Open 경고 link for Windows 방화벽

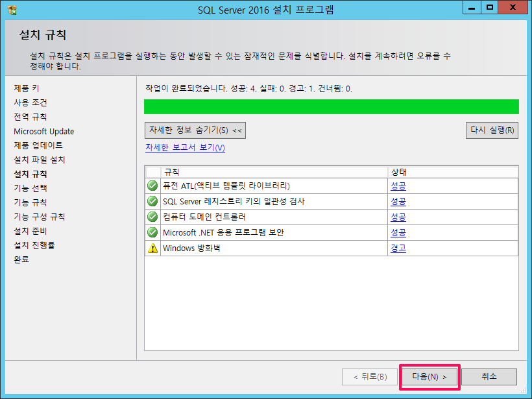(398, 248)
